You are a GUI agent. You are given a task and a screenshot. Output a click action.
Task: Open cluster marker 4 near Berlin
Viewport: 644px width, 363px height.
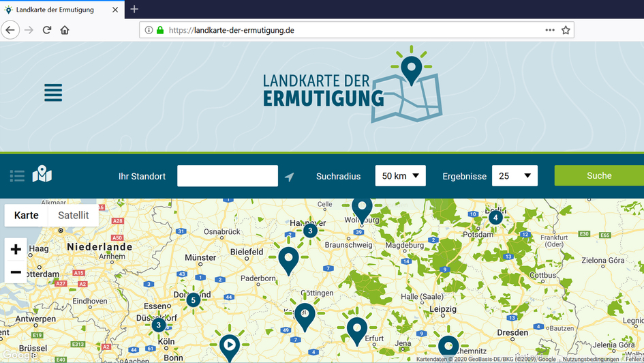495,218
